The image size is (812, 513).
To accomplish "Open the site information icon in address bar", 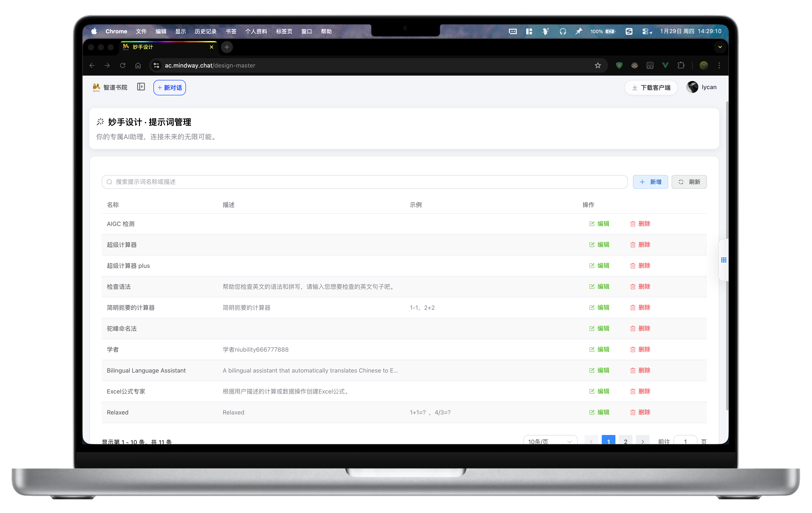I will pos(156,65).
